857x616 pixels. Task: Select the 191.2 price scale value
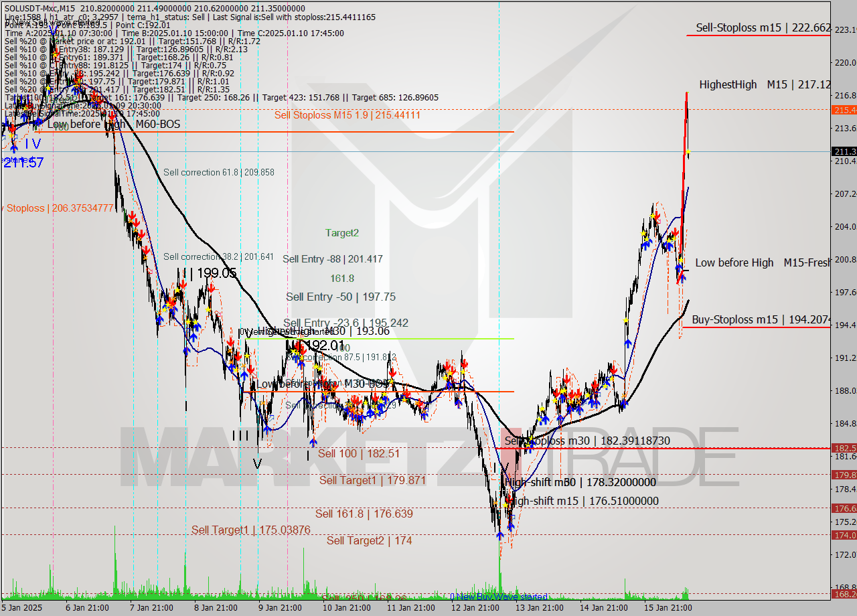[x=844, y=358]
